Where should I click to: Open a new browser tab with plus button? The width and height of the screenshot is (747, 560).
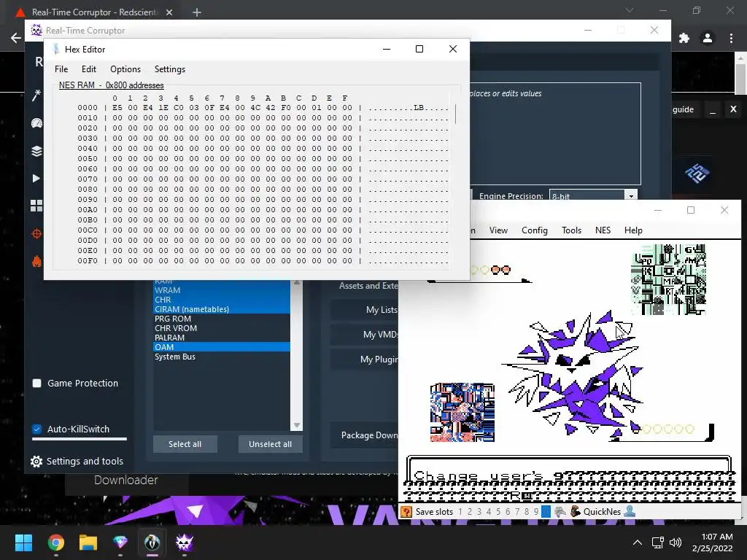pyautogui.click(x=197, y=12)
